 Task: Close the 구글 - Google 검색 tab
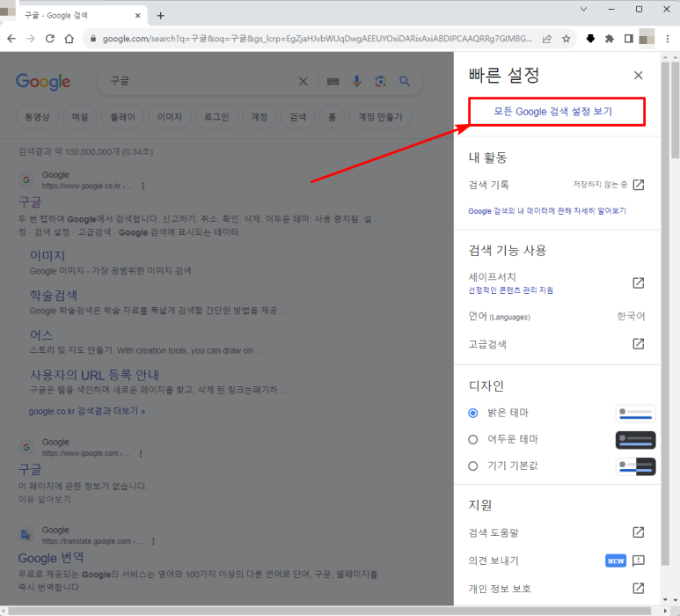click(x=137, y=16)
